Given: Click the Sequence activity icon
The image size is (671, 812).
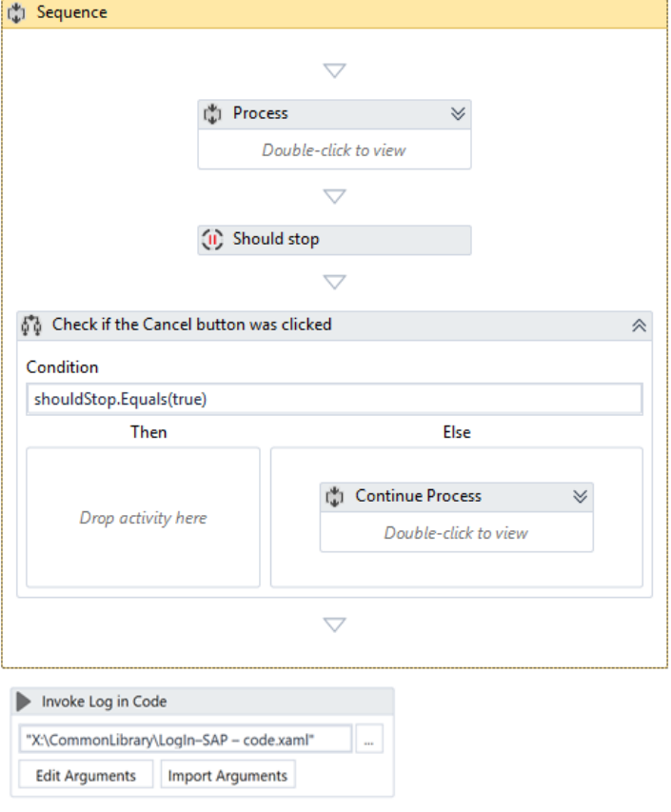Looking at the screenshot, I should click(x=17, y=13).
